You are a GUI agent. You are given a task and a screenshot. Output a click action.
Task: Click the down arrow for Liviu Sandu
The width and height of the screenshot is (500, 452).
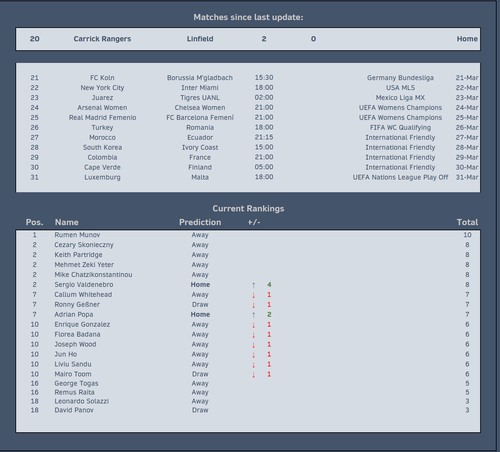point(254,365)
